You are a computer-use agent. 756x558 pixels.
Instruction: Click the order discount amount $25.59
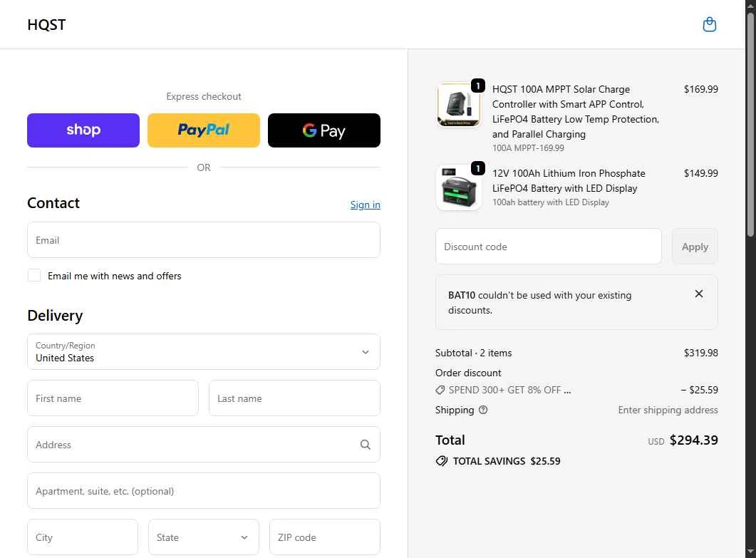pos(699,390)
